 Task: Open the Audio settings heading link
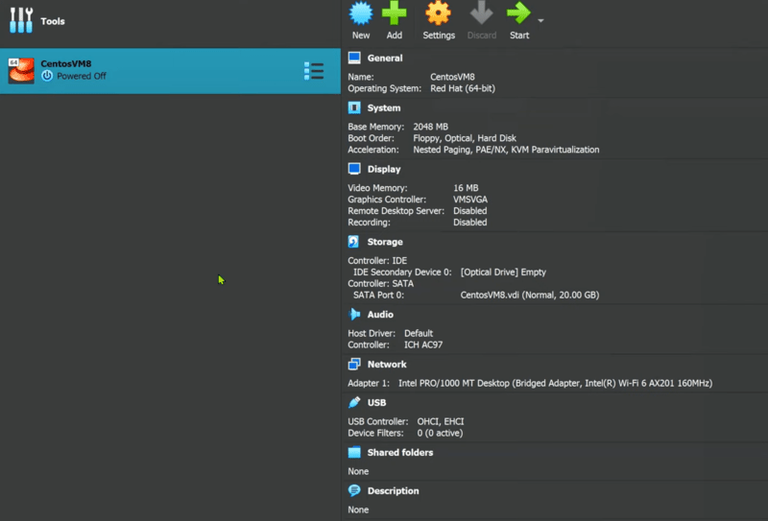tap(380, 314)
